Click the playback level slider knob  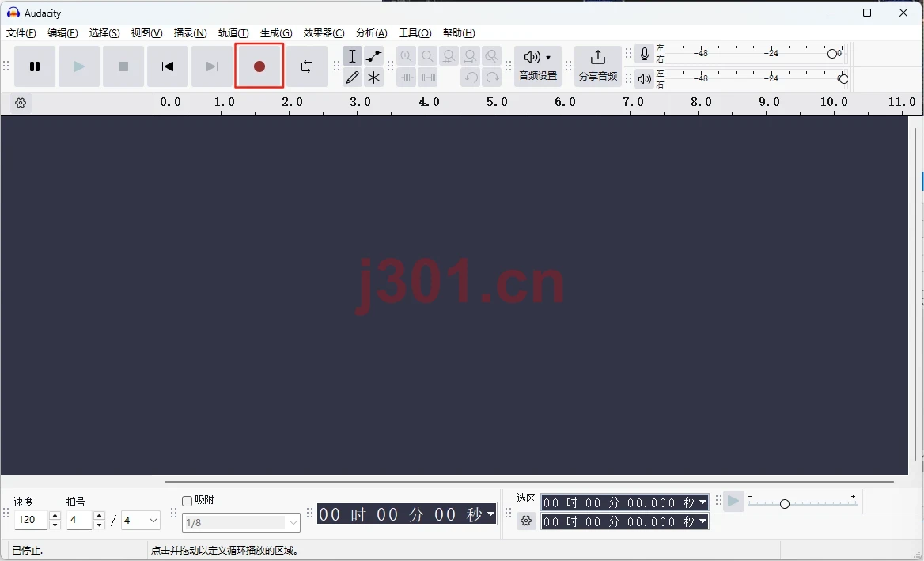tap(843, 78)
